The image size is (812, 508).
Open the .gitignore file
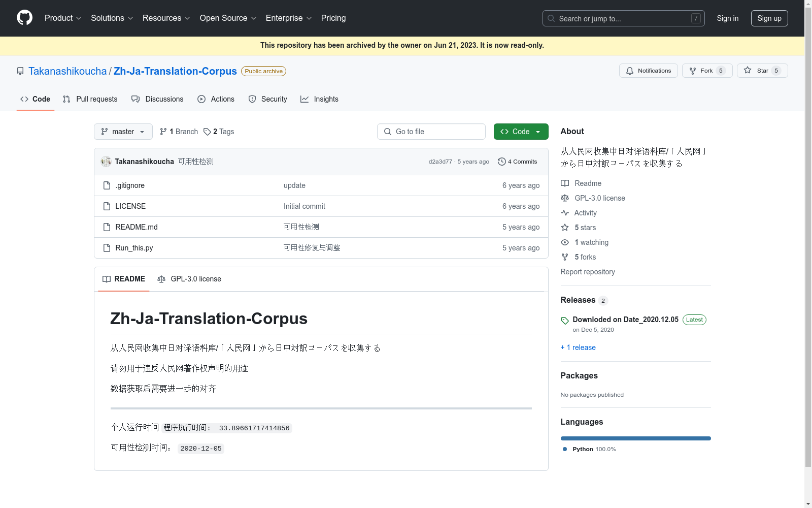130,185
